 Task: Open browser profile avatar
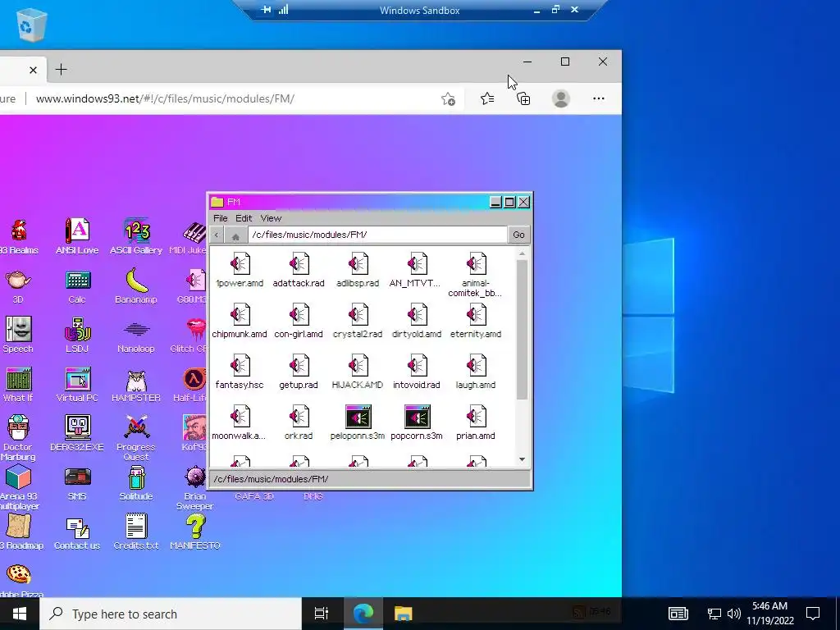[x=561, y=98]
